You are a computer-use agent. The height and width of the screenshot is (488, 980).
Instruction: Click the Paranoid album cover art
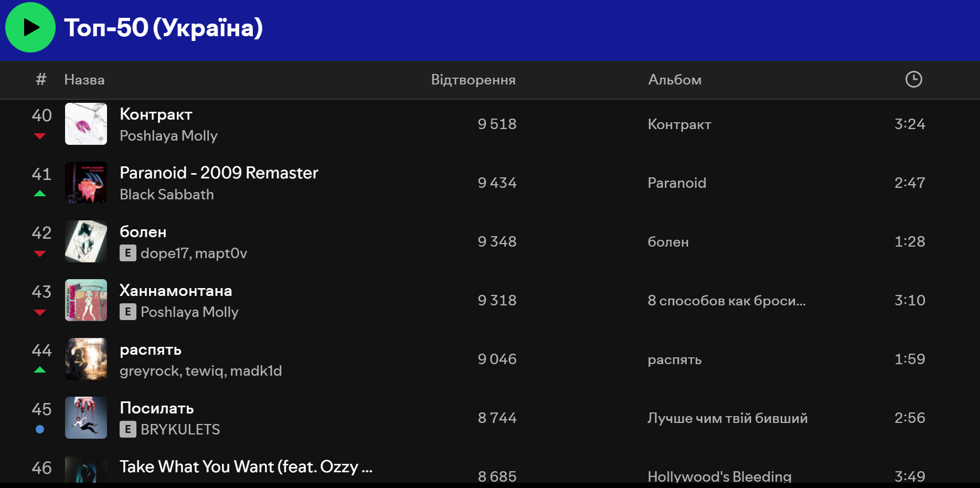point(86,183)
